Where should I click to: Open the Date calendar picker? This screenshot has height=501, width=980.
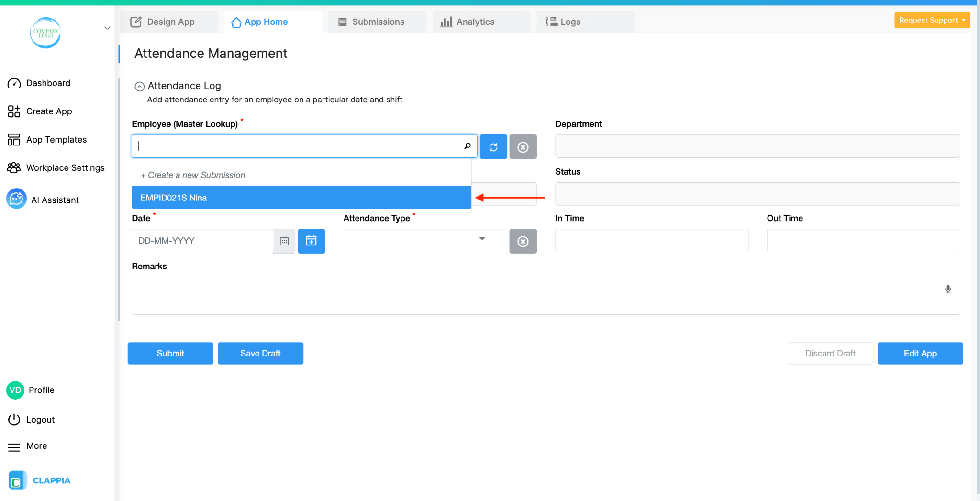(x=284, y=241)
